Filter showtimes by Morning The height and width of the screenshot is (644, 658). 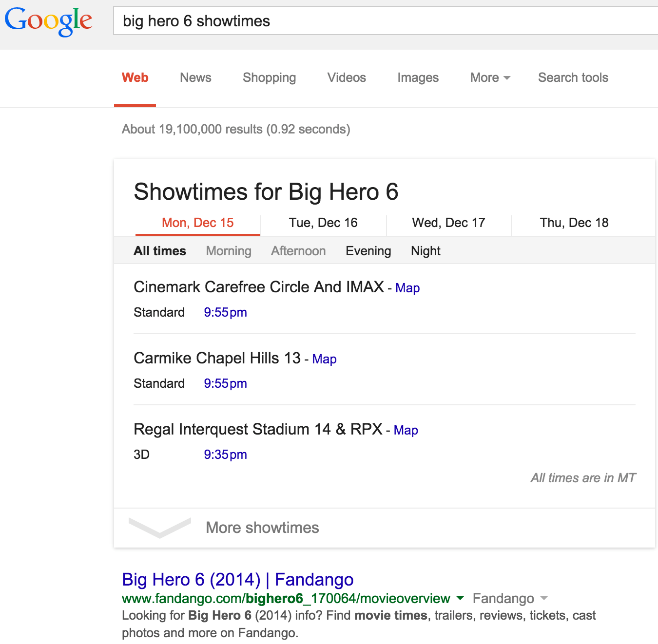point(229,251)
